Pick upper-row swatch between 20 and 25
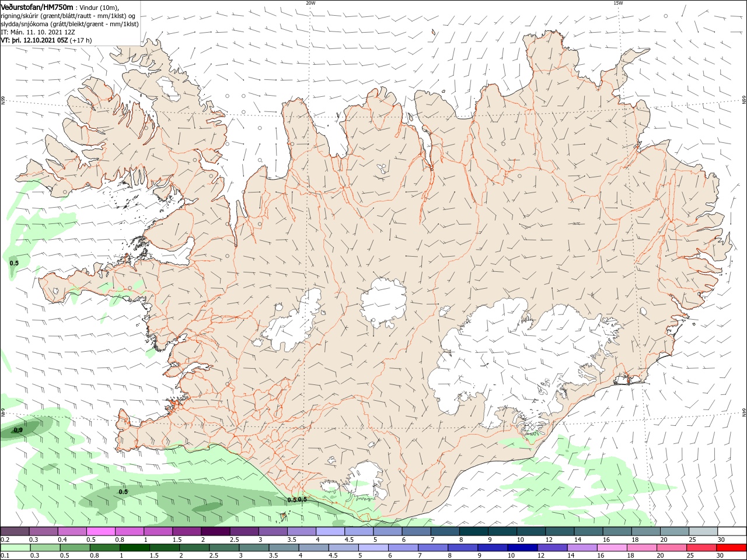Screen dimensions: 747x560 pos(673,531)
